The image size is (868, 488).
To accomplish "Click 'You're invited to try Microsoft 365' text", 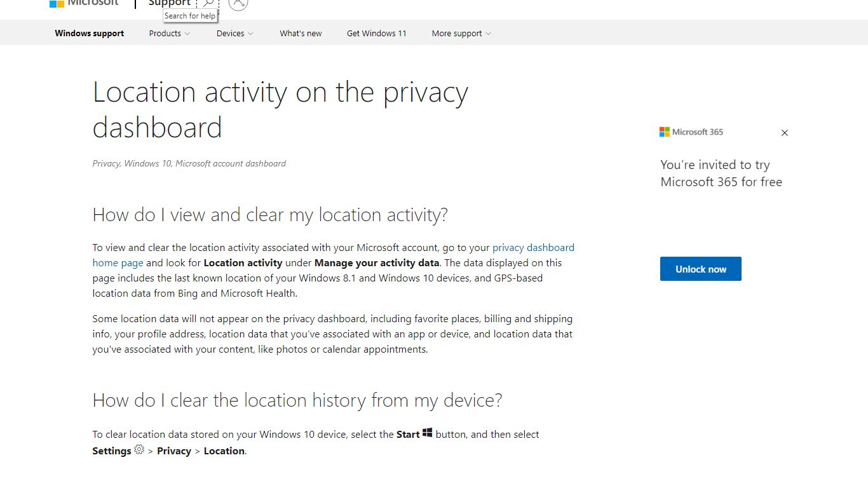I will tap(721, 173).
